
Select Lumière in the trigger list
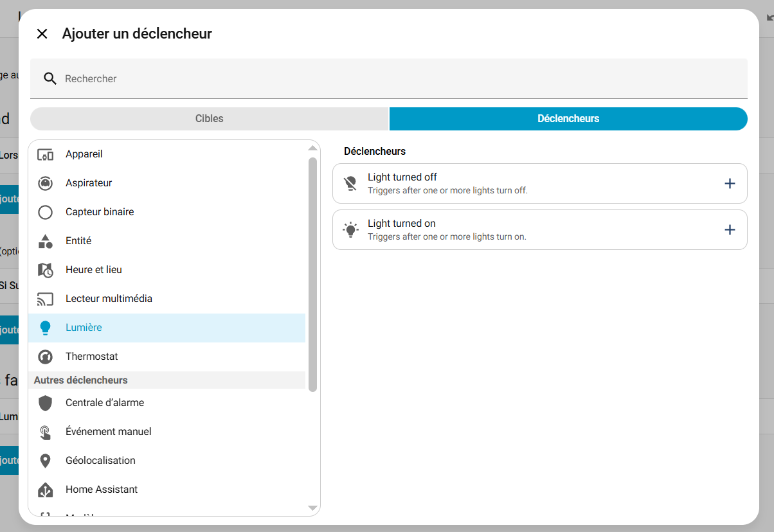click(84, 328)
